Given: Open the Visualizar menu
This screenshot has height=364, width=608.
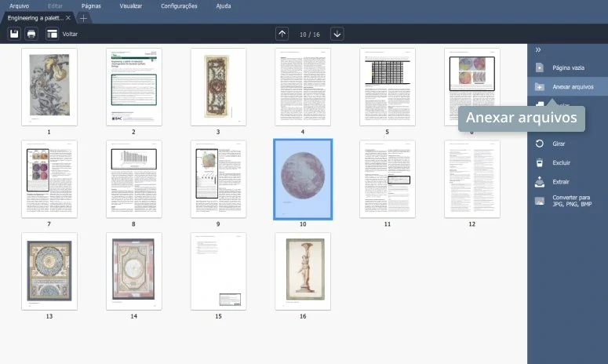Looking at the screenshot, I should (131, 5).
